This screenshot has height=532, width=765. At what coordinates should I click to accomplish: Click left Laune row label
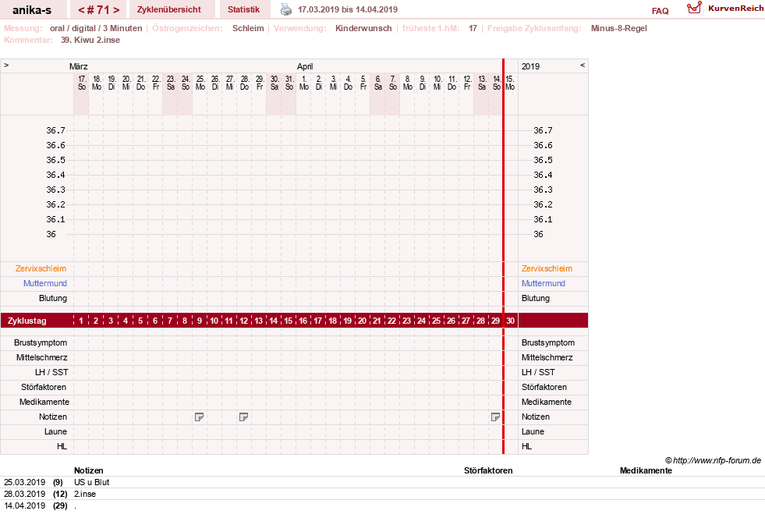[55, 431]
